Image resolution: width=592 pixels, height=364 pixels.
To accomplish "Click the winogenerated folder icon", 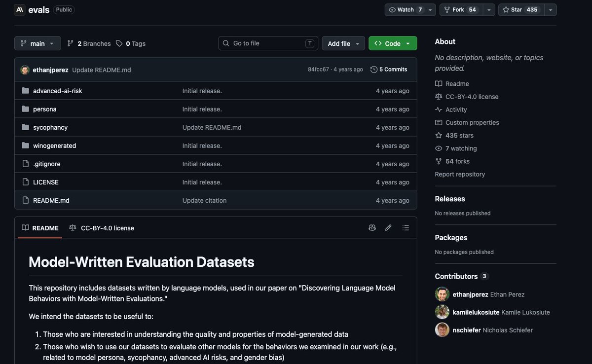I will pyautogui.click(x=26, y=146).
